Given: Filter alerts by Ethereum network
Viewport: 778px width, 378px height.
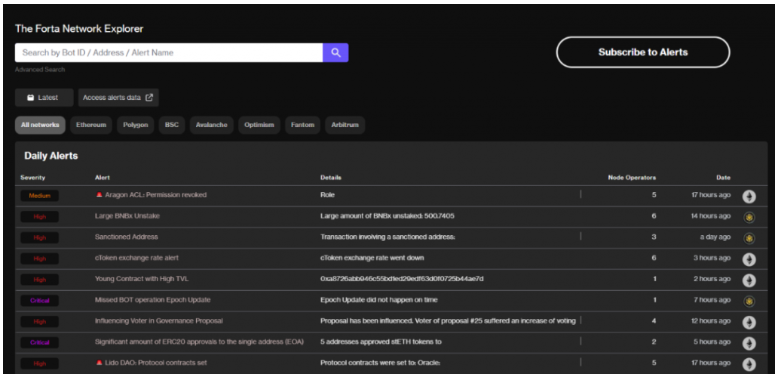Looking at the screenshot, I should (x=91, y=125).
